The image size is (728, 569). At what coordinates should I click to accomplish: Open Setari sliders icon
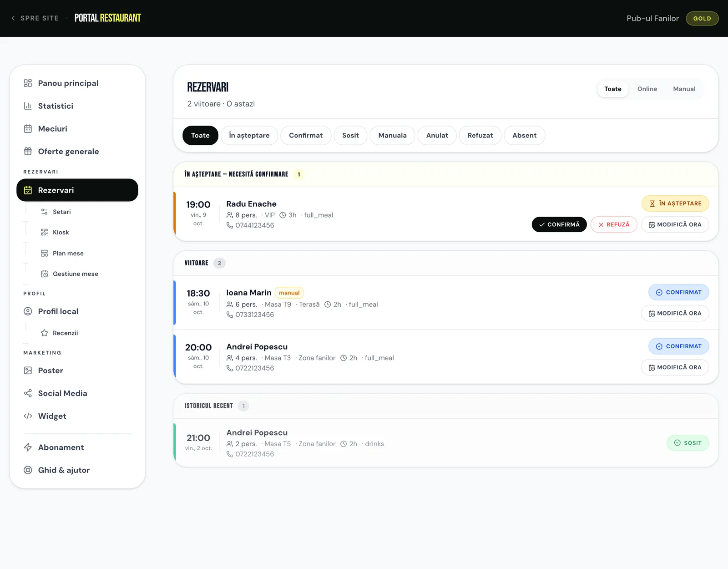pos(44,212)
